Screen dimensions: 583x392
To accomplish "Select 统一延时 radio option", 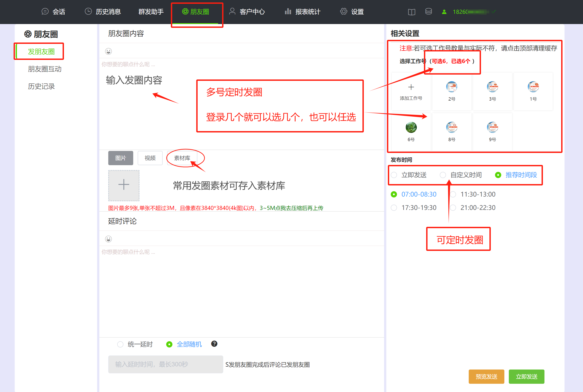I will [120, 344].
